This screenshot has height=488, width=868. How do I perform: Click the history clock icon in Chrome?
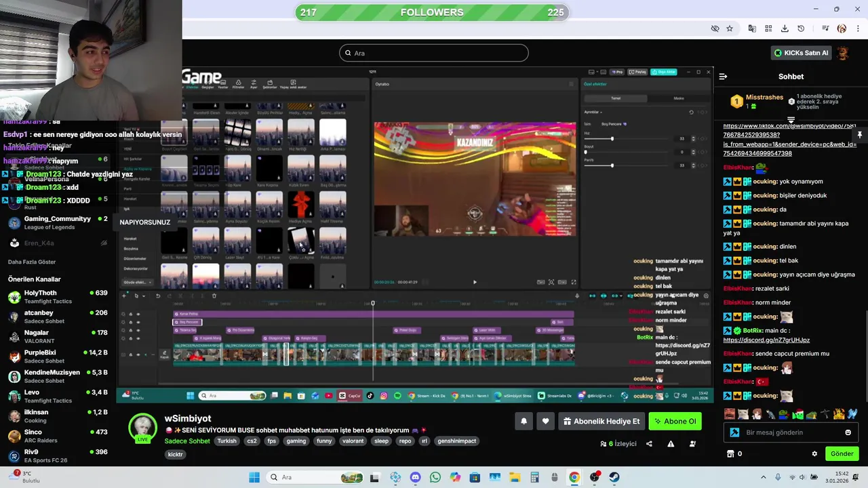(801, 28)
